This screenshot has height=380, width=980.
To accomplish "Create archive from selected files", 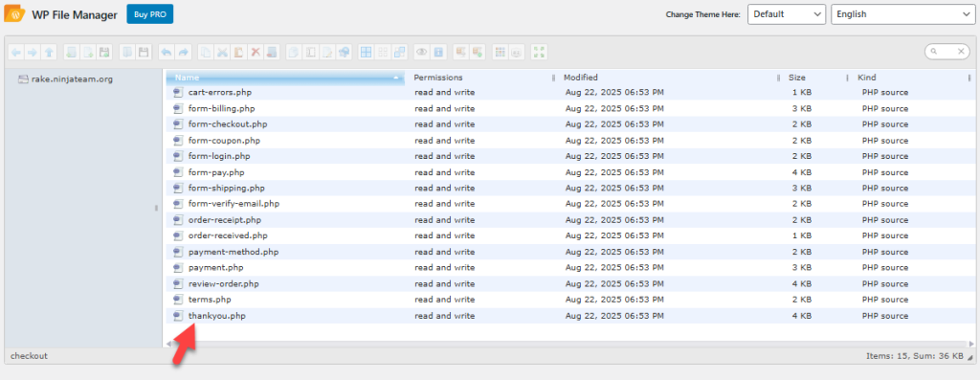I will click(x=478, y=52).
